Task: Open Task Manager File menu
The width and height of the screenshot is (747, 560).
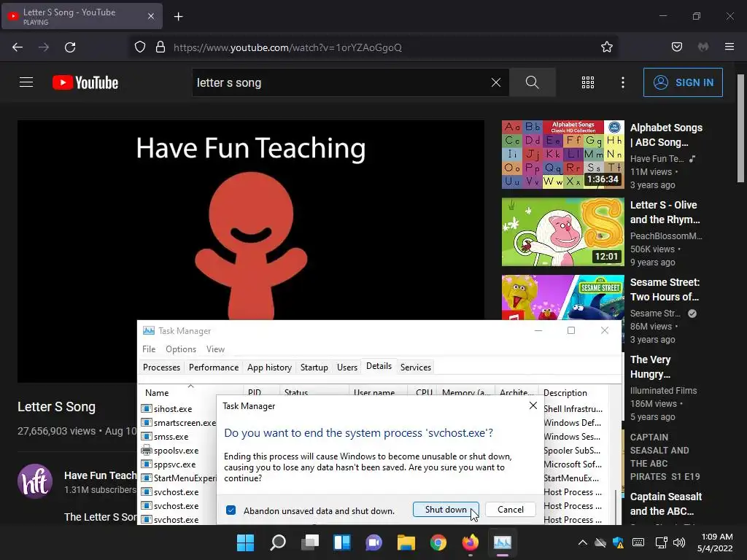Action: [149, 349]
